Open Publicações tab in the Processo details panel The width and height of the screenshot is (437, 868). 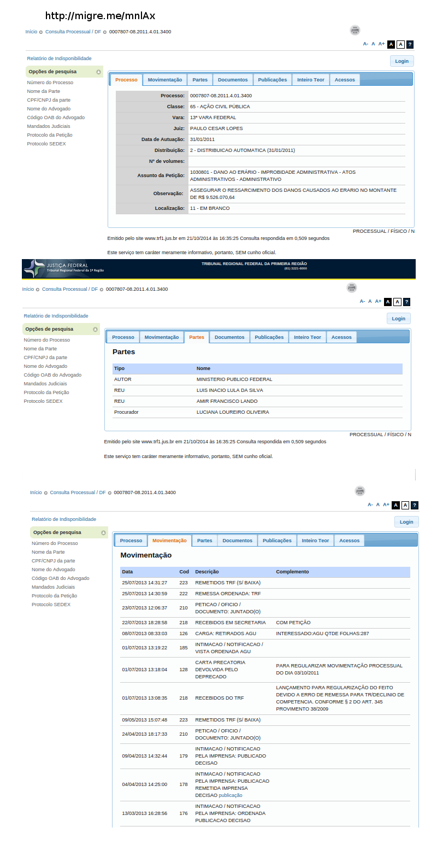tap(273, 80)
